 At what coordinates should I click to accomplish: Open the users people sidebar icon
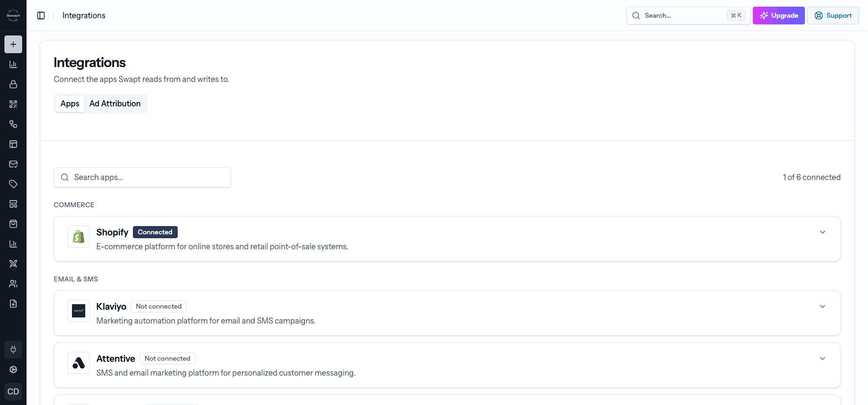pos(13,284)
